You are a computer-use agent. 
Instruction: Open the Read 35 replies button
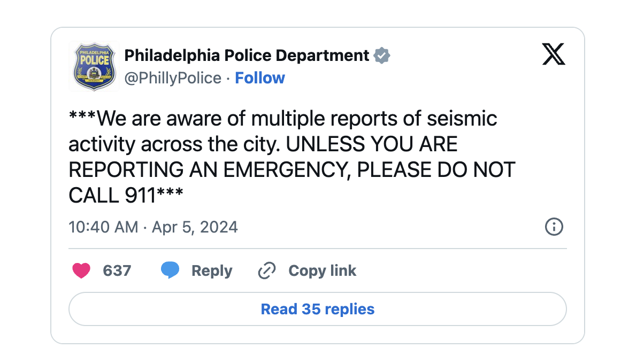tap(318, 309)
